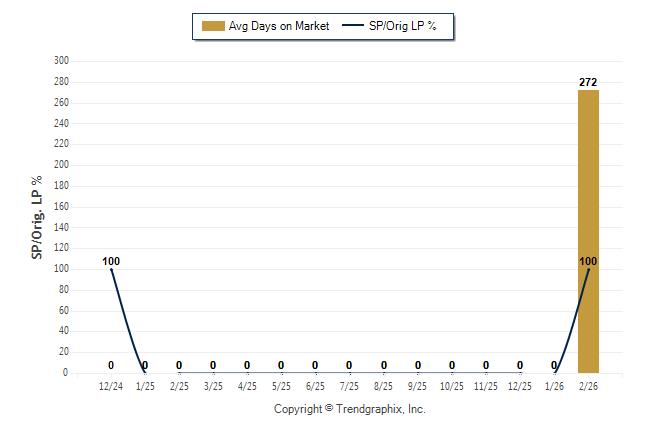This screenshot has height=434, width=646.
Task: Click the 0 value label above 3/25
Action: point(213,365)
